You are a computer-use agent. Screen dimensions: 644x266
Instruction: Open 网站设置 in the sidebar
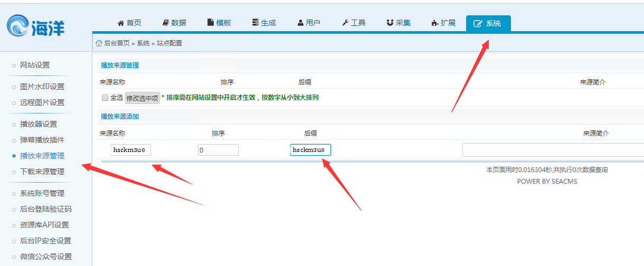(35, 65)
